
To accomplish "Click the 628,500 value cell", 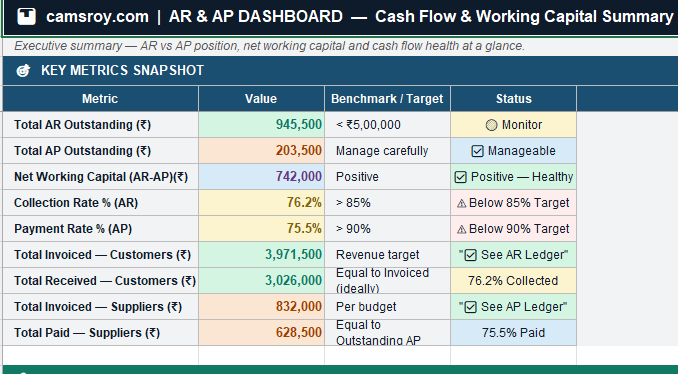I will (261, 332).
